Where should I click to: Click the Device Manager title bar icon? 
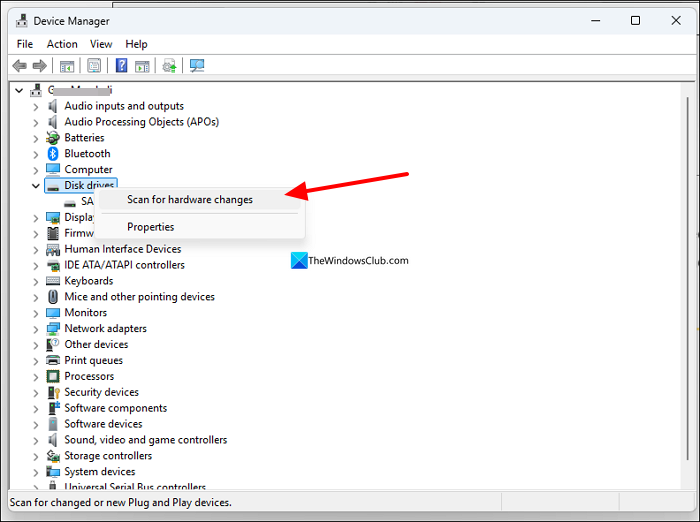click(x=21, y=21)
